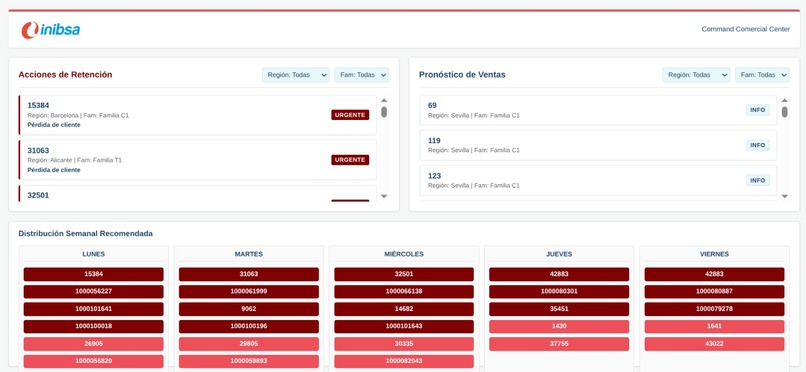Pick chip 1000079278 under VIERNES
This screenshot has width=806, height=372.
coord(715,309)
